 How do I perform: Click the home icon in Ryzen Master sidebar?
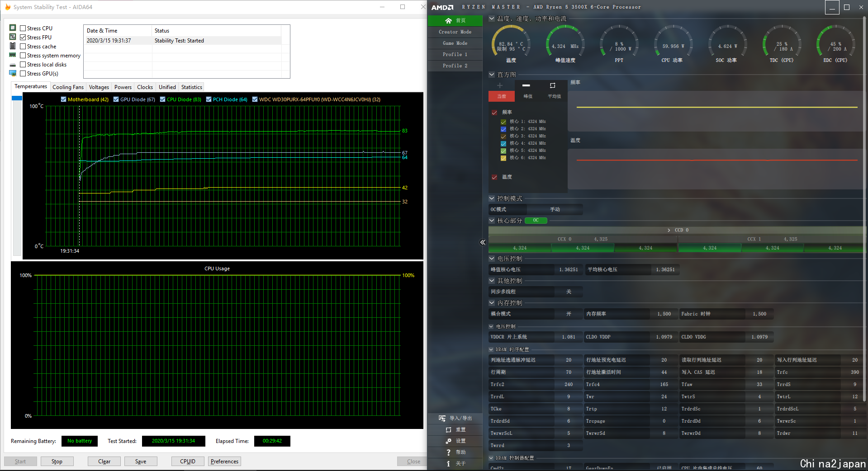[448, 21]
